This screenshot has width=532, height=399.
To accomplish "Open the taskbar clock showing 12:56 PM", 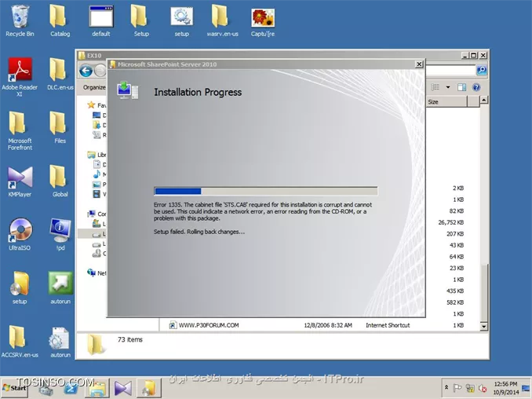I will (505, 388).
